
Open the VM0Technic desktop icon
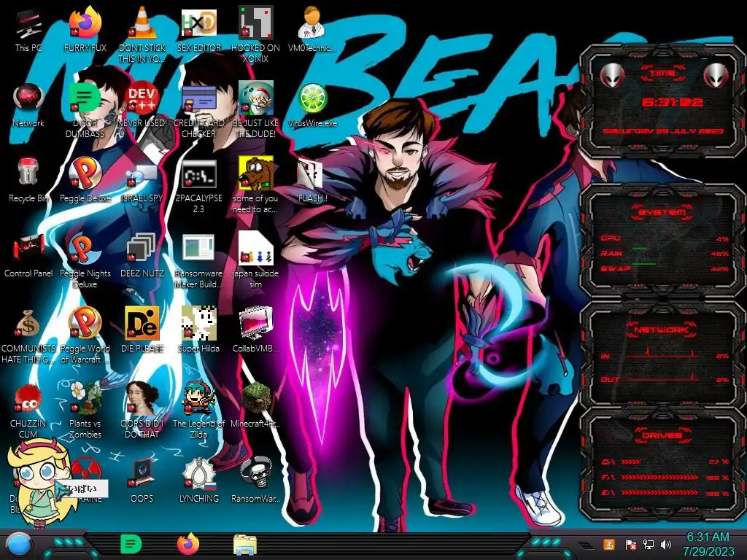click(312, 24)
